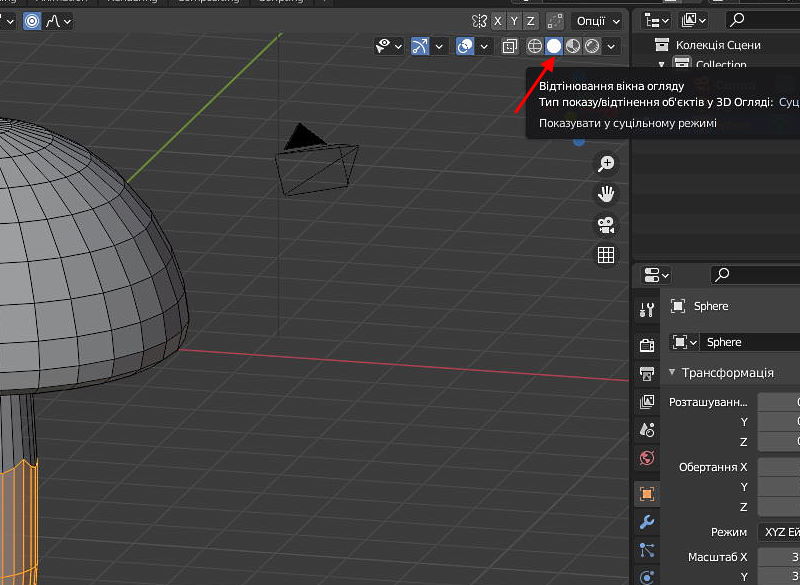Open the Tool properties tab
This screenshot has height=585, width=800.
[646, 310]
